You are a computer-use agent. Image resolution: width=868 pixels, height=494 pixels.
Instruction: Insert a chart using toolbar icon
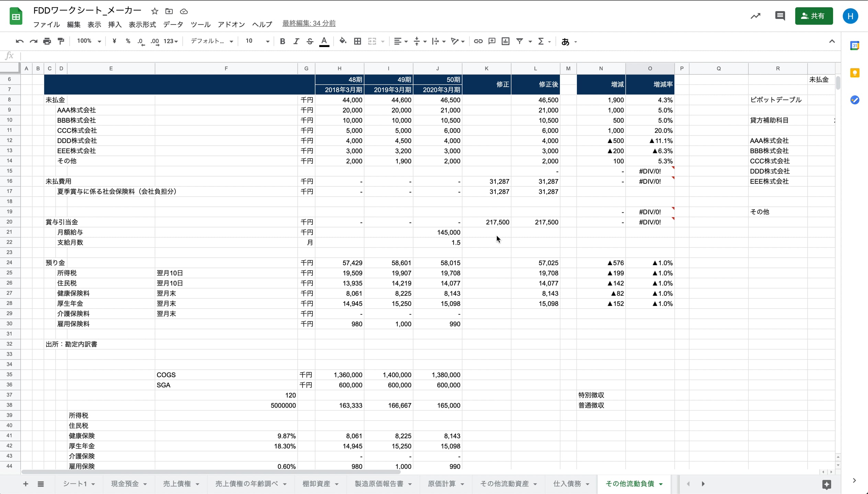505,42
